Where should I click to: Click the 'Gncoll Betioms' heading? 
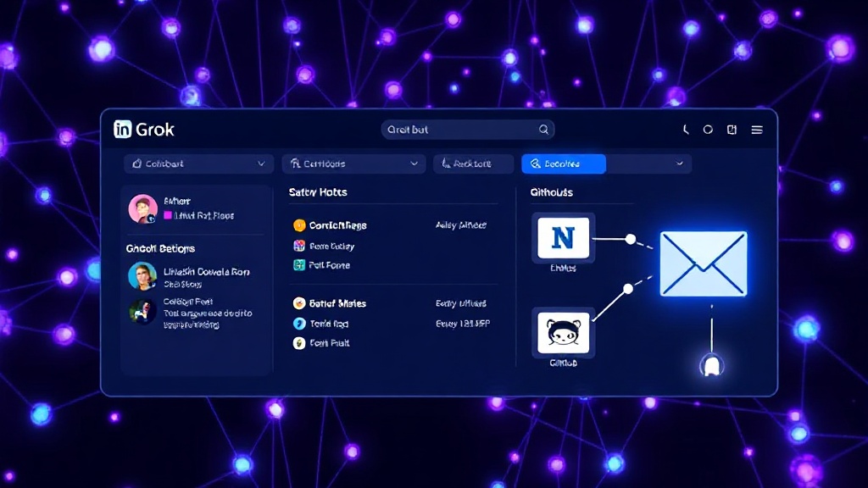pyautogui.click(x=160, y=248)
